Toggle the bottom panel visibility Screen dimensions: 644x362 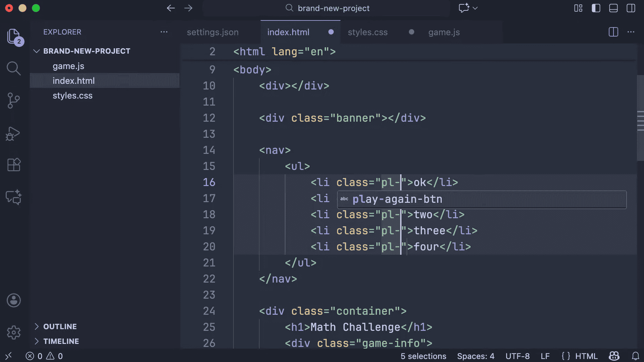(x=613, y=8)
